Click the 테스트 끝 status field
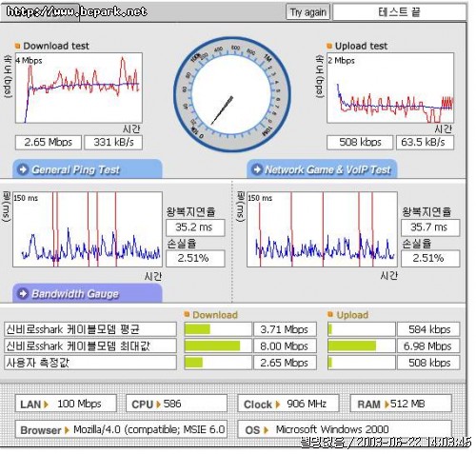 tap(399, 12)
